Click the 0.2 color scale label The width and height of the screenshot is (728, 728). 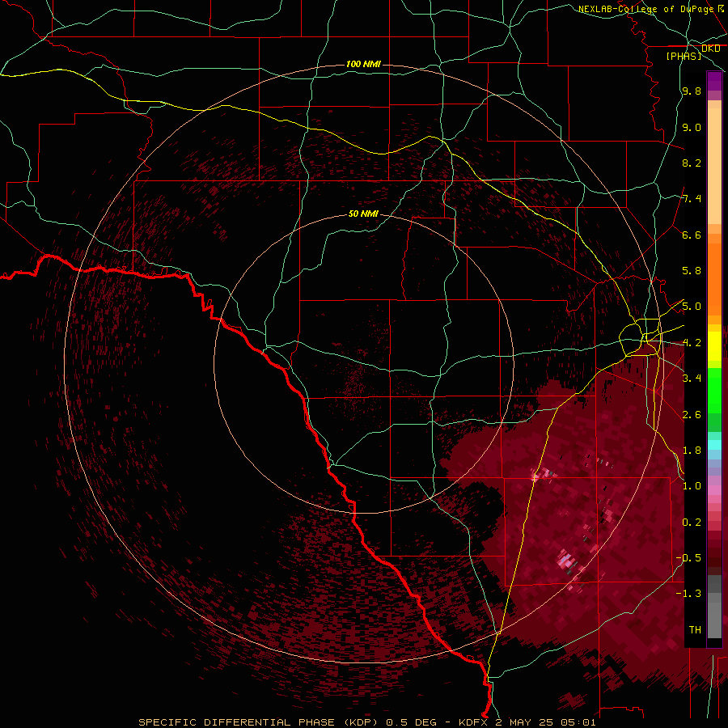click(x=692, y=523)
